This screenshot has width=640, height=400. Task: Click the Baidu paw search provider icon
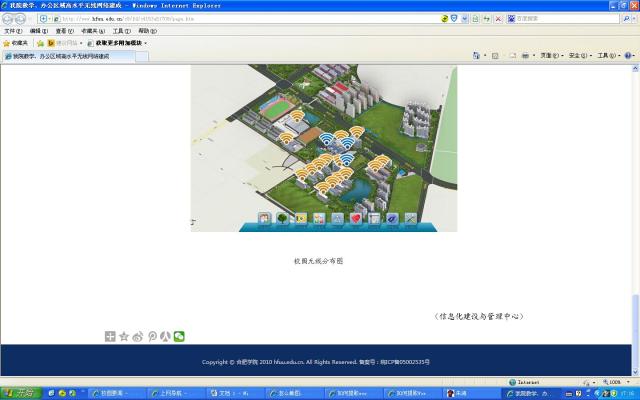(511, 19)
